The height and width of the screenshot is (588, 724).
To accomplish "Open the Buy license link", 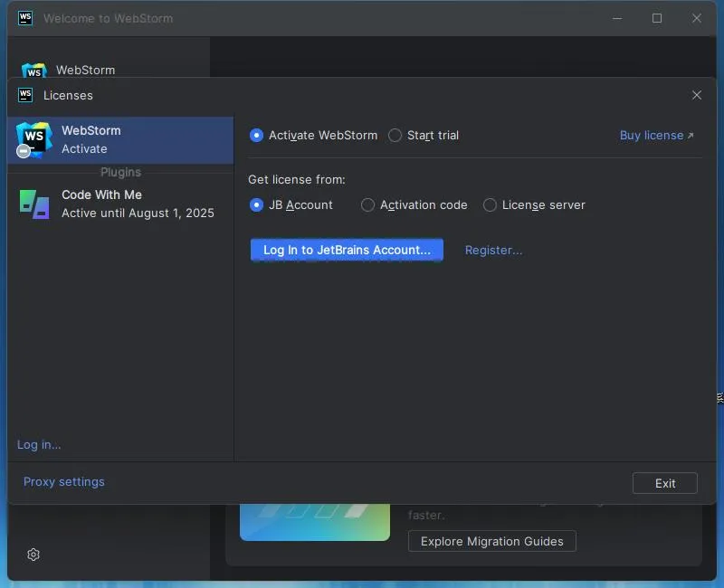I will [657, 135].
